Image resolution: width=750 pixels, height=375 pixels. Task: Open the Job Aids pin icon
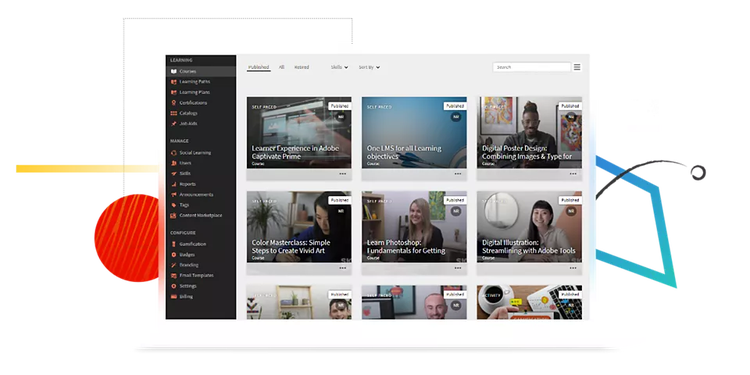tap(174, 123)
